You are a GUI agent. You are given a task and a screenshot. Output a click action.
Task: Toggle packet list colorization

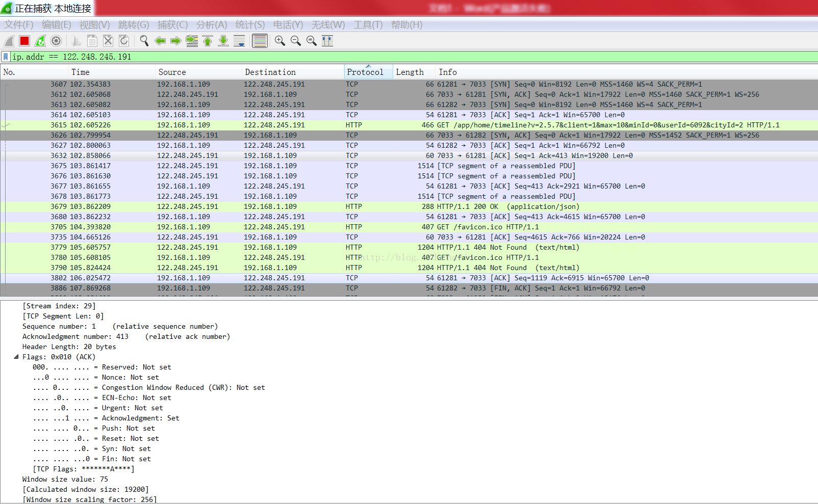click(x=260, y=41)
